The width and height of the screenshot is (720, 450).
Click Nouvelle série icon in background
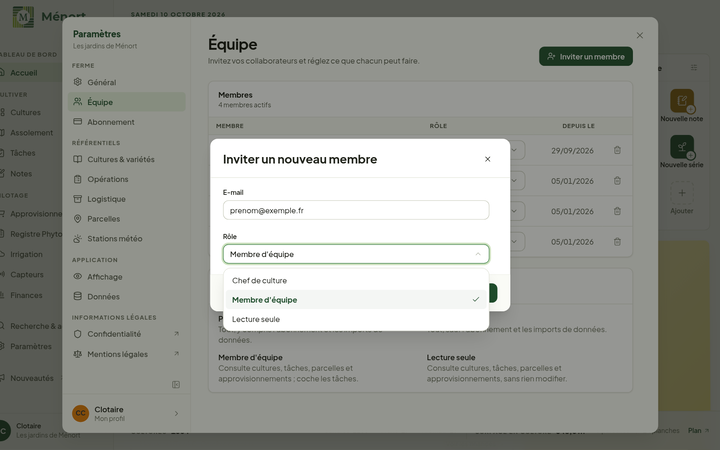[x=682, y=147]
